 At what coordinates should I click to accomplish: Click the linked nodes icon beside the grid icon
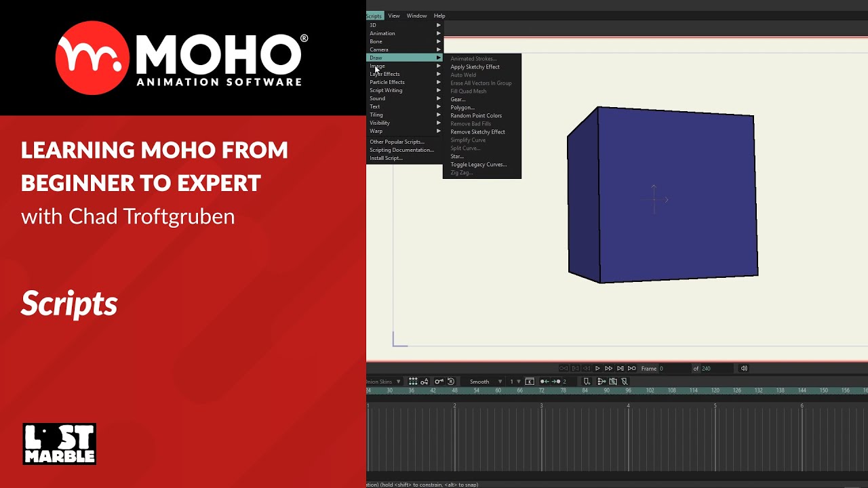pos(425,382)
